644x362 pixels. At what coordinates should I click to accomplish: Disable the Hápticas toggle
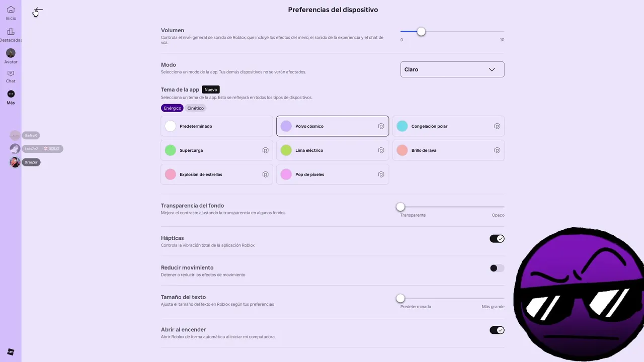point(497,239)
